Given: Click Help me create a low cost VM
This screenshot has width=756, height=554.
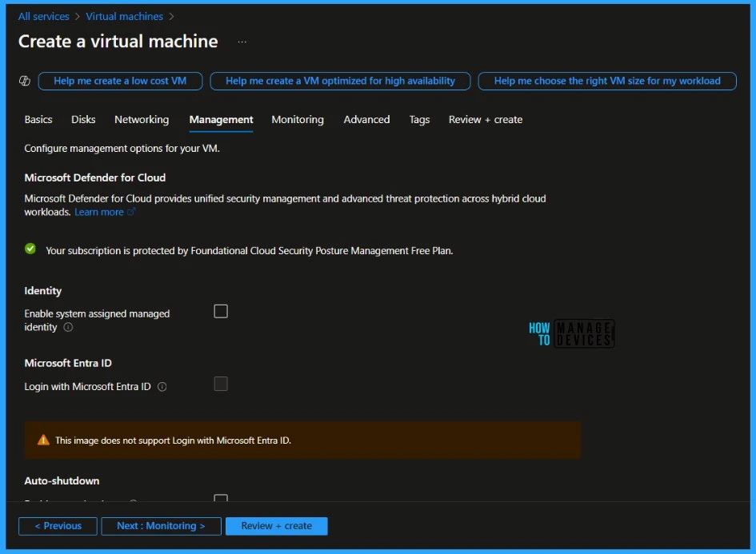Looking at the screenshot, I should 120,81.
